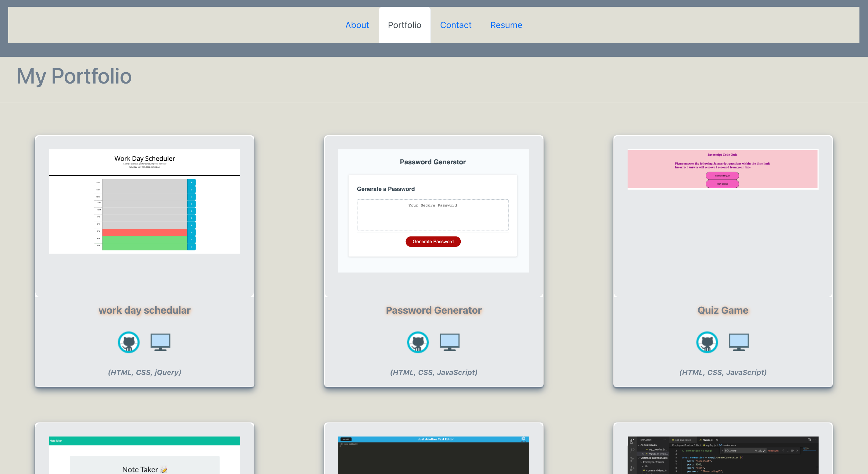
Task: Click the GitHub cat icon under Password Generator
Action: click(418, 342)
